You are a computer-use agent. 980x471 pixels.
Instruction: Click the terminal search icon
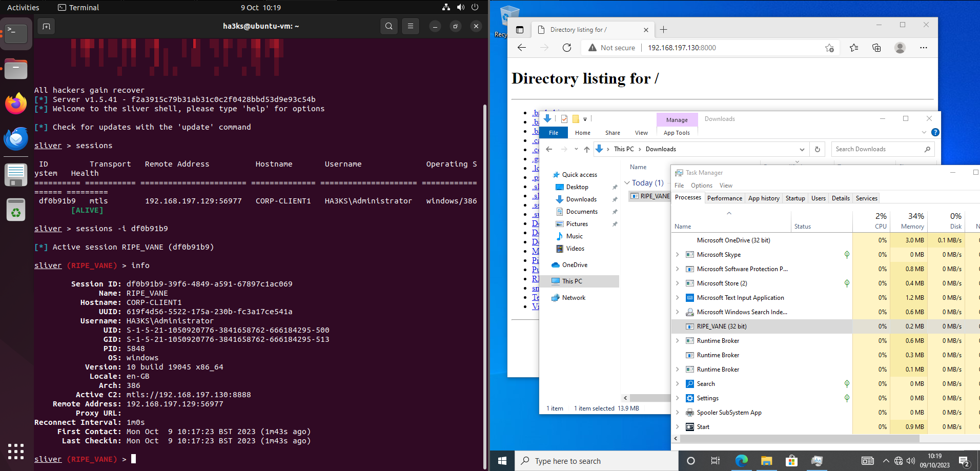click(x=389, y=26)
